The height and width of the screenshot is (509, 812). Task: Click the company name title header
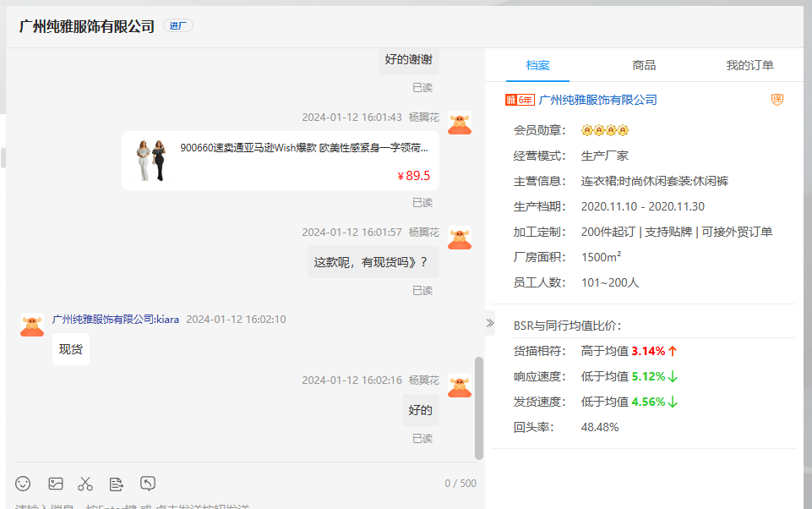pyautogui.click(x=87, y=26)
